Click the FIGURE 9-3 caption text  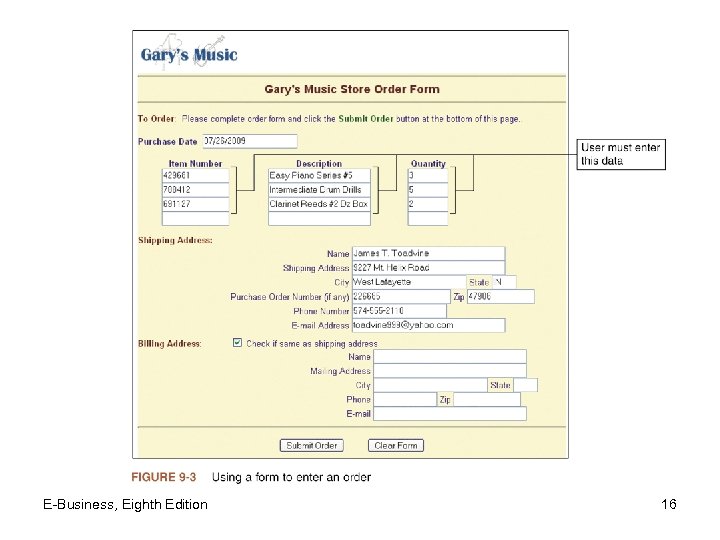click(x=251, y=477)
